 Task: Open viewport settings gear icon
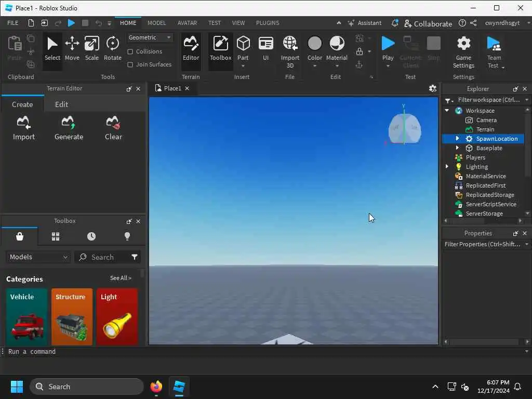pos(432,88)
